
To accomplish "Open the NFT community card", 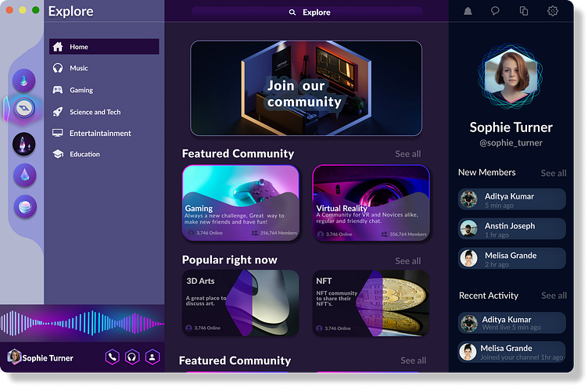I will pos(371,303).
